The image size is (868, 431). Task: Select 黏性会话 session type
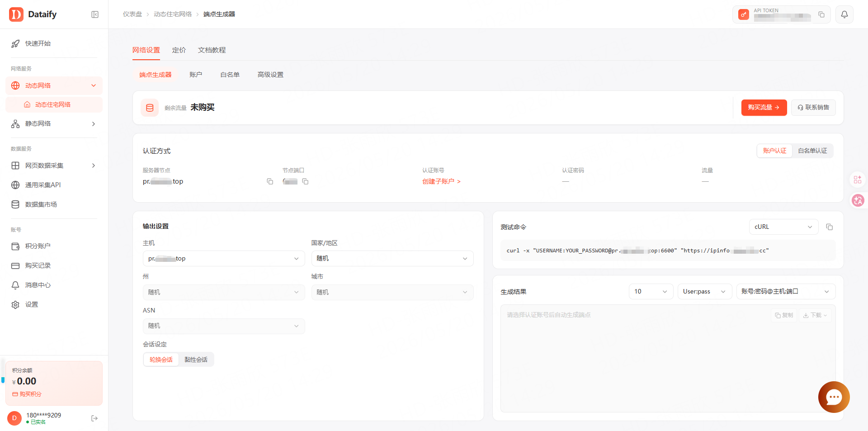coord(196,360)
